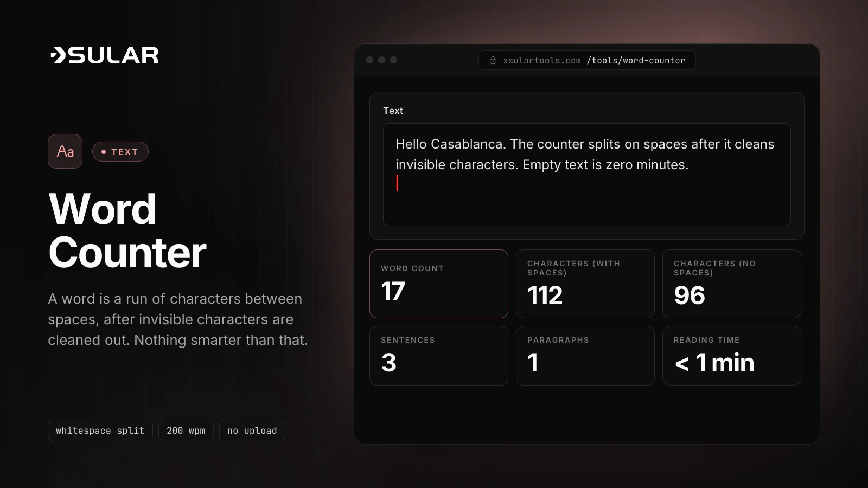Select the TEXT category badge
Viewport: 868px width, 488px height.
(120, 152)
